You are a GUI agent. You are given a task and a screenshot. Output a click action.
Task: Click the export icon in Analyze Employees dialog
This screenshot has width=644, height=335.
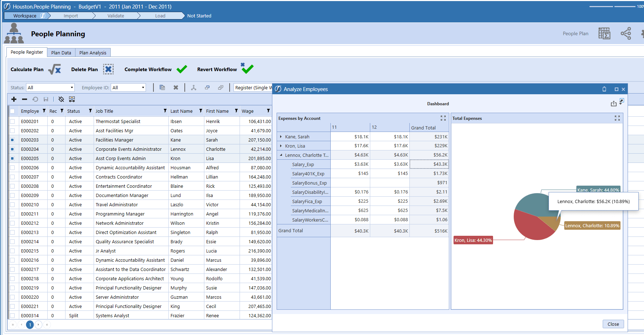(x=613, y=103)
